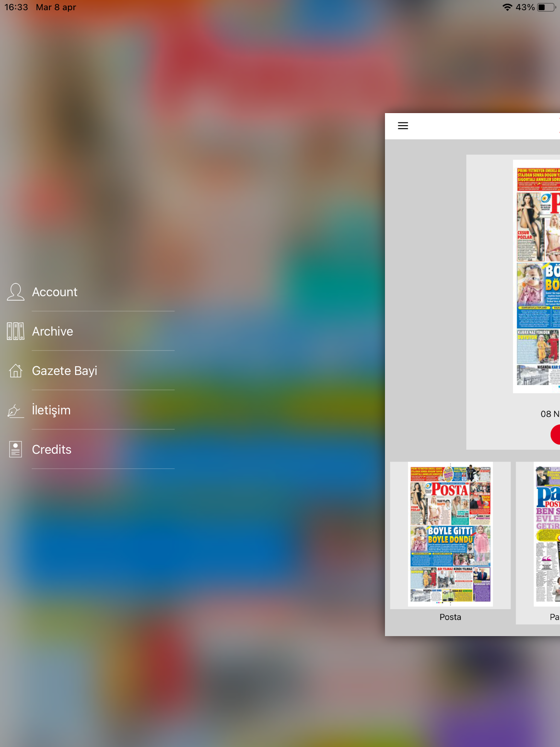Image resolution: width=560 pixels, height=747 pixels.
Task: Tap the partially visible second newspaper thumbnail
Action: pyautogui.click(x=547, y=534)
